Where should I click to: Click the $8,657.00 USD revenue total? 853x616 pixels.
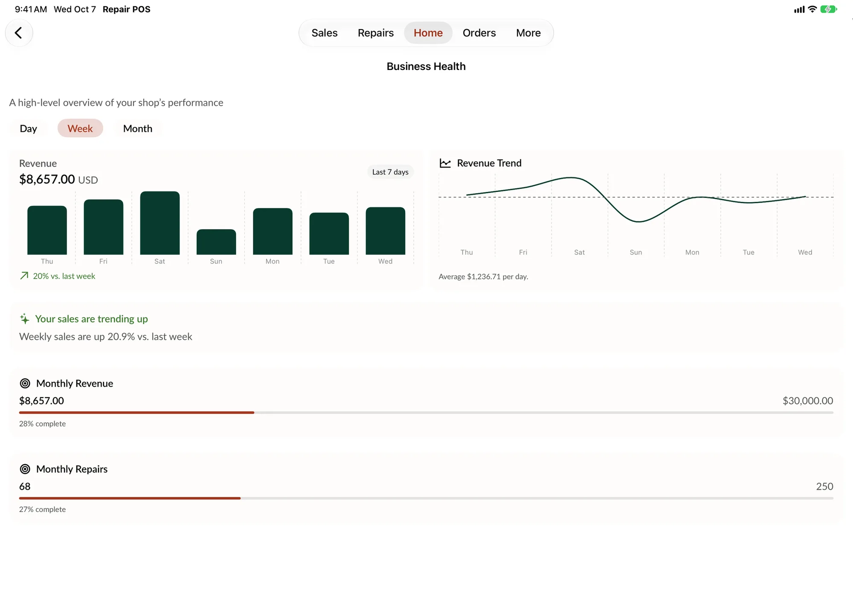coord(58,180)
